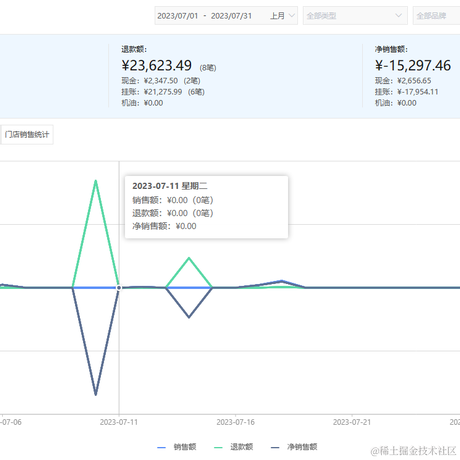Select the 门店销售统计 tab
The image size is (460, 460).
click(x=27, y=135)
